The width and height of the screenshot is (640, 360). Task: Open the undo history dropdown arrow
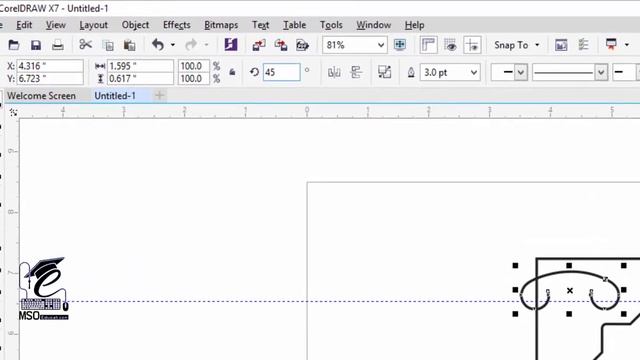(x=173, y=45)
